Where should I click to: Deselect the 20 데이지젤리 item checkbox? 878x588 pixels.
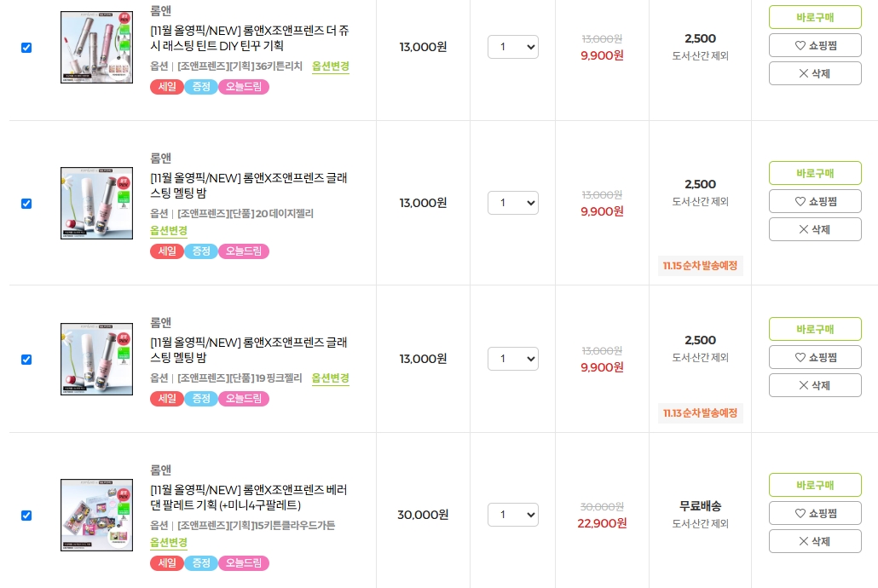(x=26, y=204)
